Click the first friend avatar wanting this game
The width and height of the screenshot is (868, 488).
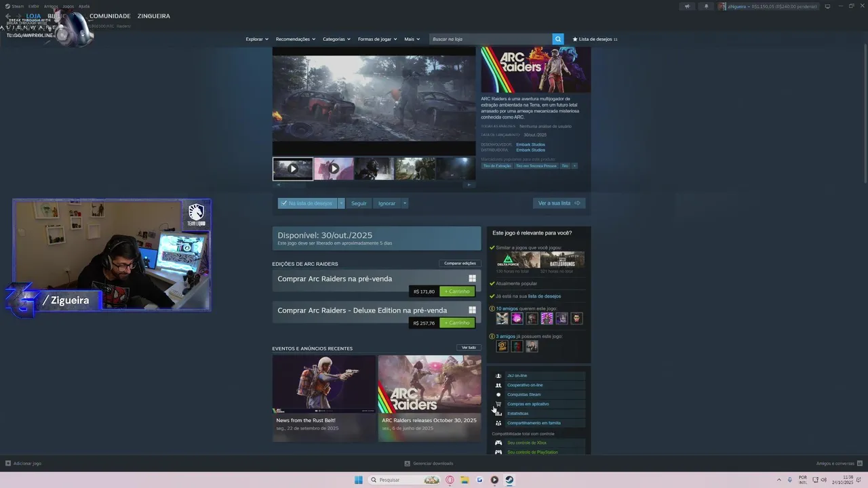click(x=502, y=319)
